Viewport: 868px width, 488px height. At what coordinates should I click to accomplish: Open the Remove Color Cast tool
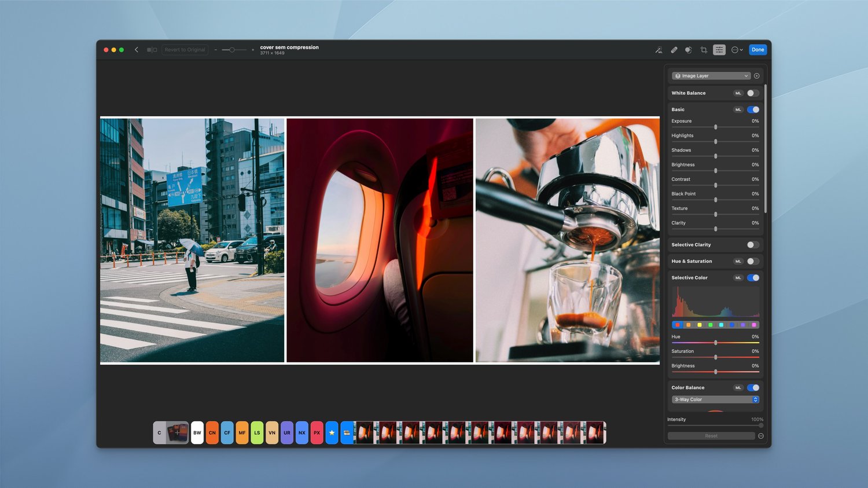[x=688, y=50]
